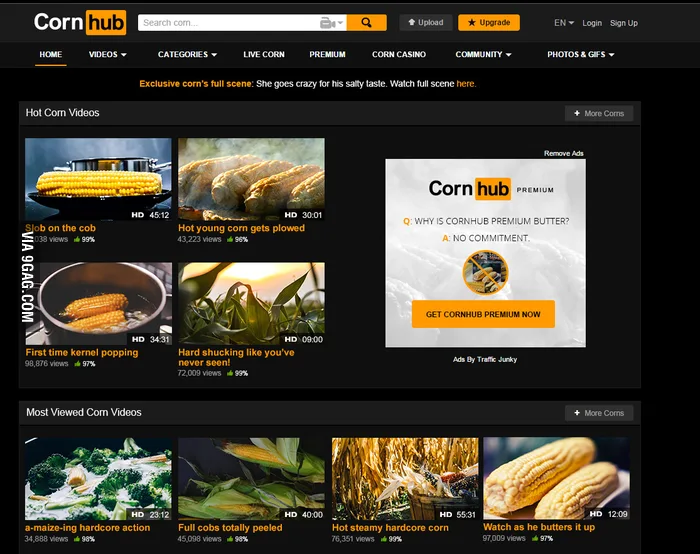Open the Slob on the cob thumbnail

98,179
